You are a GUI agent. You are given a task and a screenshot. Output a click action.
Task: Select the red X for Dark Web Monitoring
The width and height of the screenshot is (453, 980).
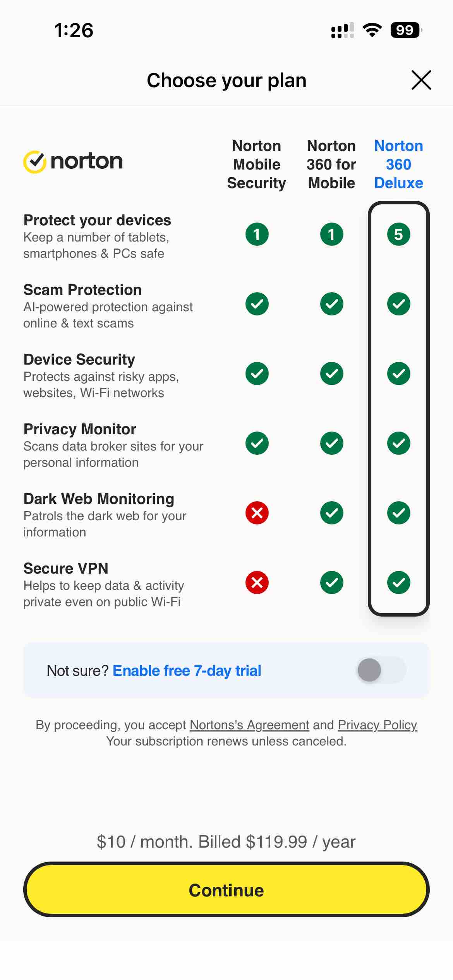click(257, 513)
